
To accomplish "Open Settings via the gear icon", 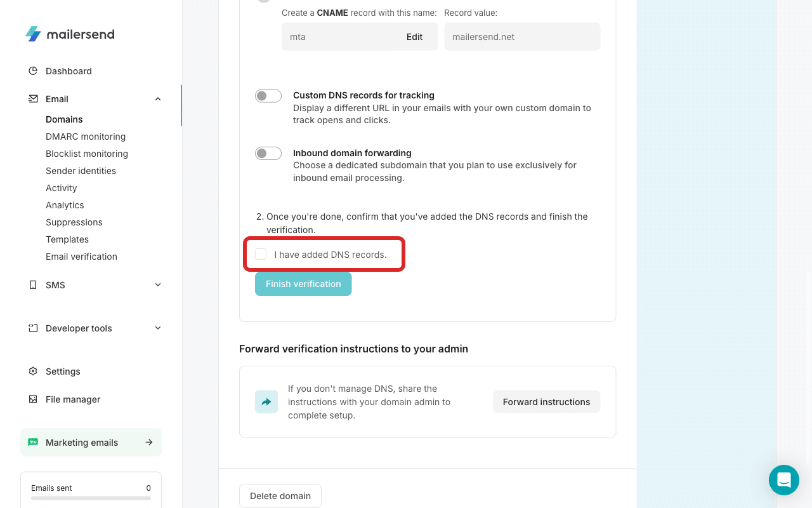I will [32, 371].
